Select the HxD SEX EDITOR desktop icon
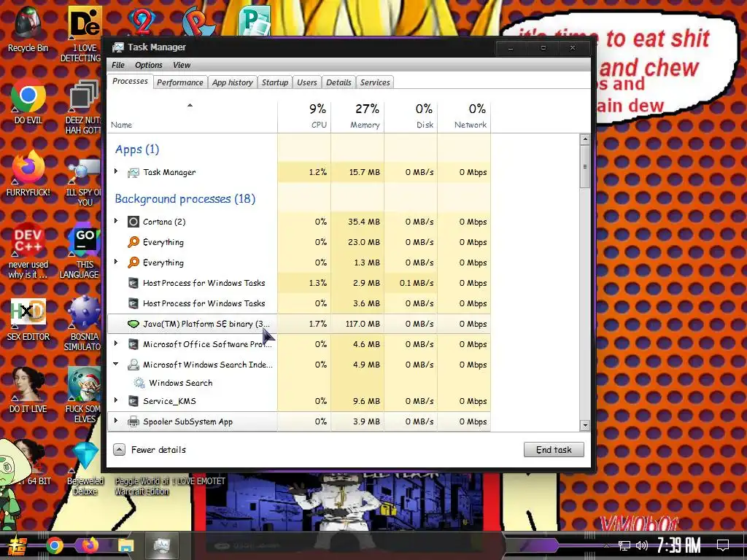The height and width of the screenshot is (560, 747). (28, 320)
